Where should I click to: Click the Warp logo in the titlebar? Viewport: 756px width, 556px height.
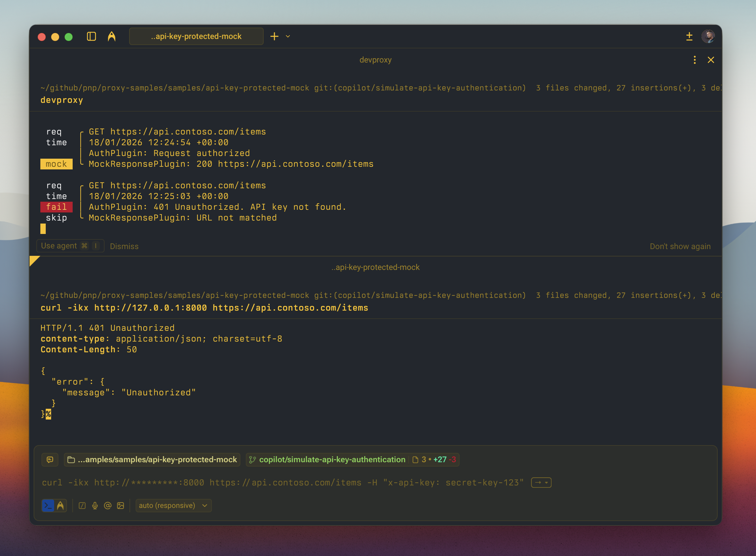(x=111, y=36)
